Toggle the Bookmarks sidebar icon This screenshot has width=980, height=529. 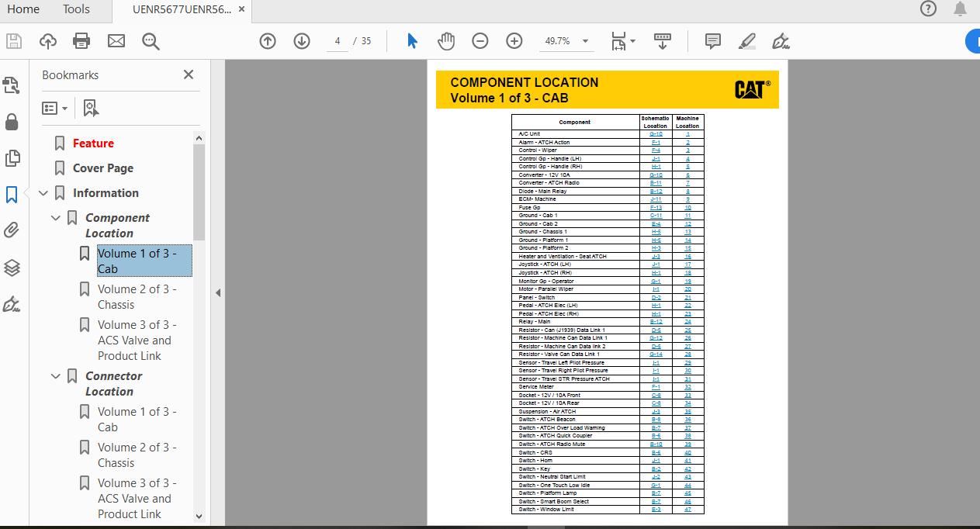(x=12, y=194)
